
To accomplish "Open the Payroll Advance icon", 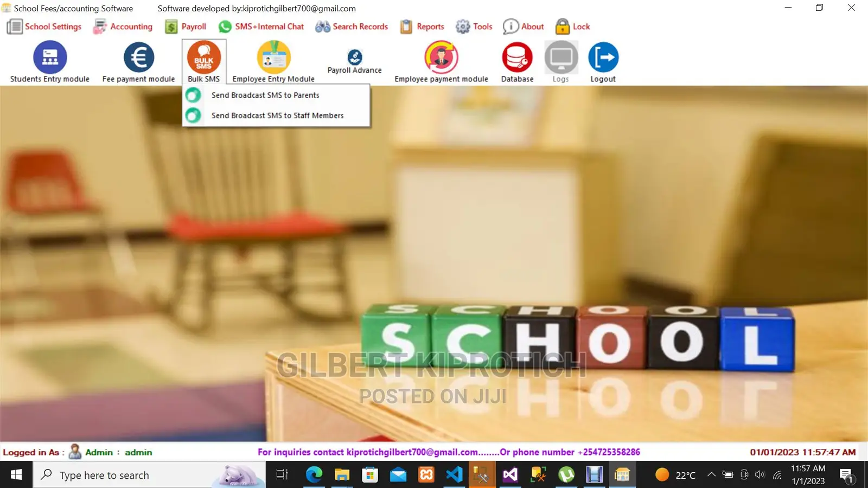I will (355, 57).
